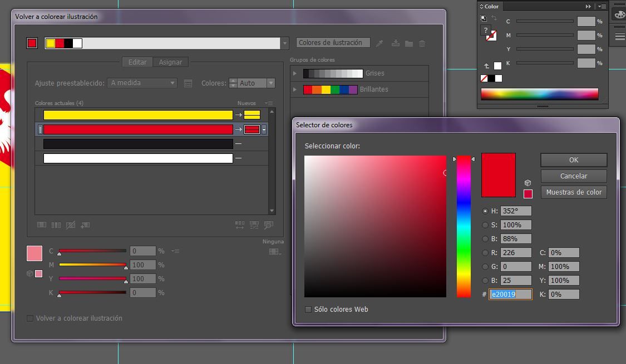Click the magnifying glass icon in Recolor dialog
This screenshot has height=364, width=626.
[268, 225]
